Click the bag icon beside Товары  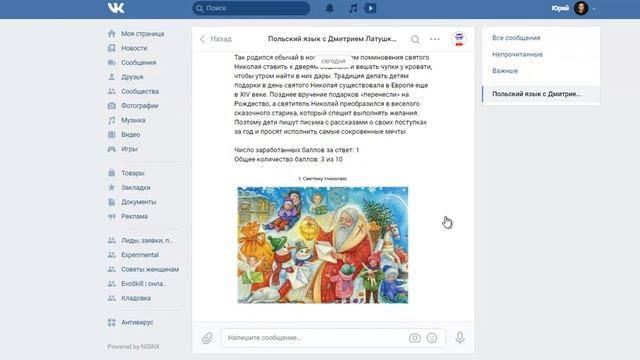coord(111,173)
